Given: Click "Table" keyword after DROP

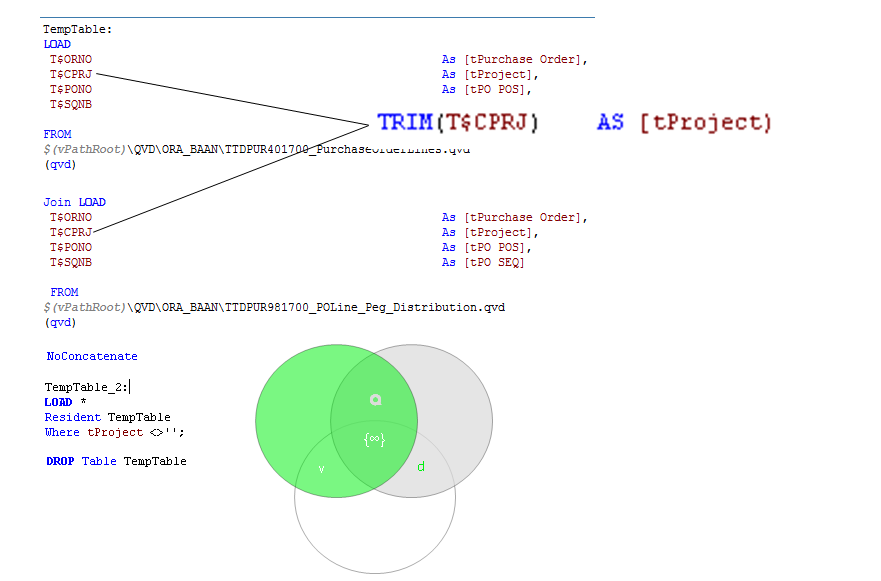Looking at the screenshot, I should click(99, 461).
